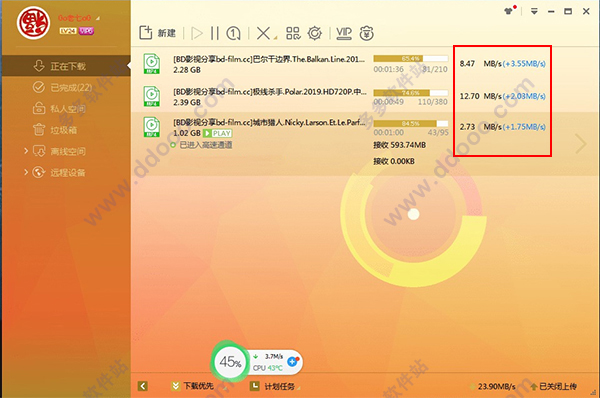Click the LV24 level badge
600x398 pixels.
click(68, 31)
